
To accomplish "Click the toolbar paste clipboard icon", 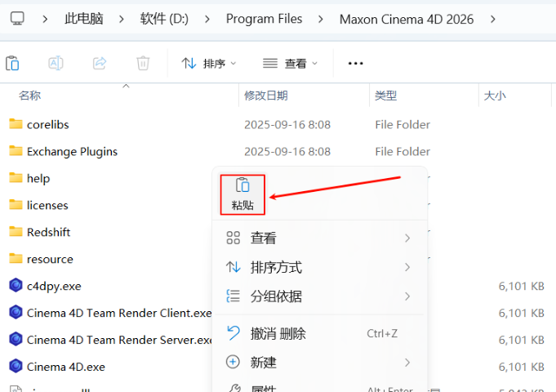I will 13,63.
